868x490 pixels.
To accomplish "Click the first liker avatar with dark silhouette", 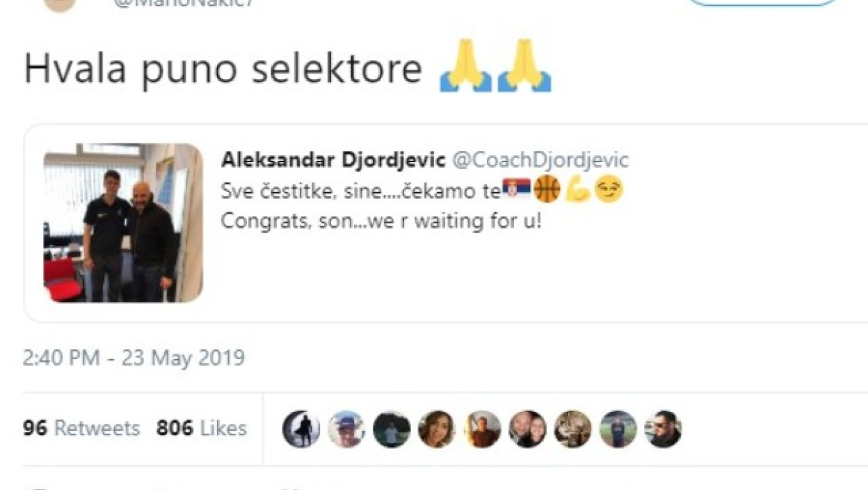I will coord(300,429).
